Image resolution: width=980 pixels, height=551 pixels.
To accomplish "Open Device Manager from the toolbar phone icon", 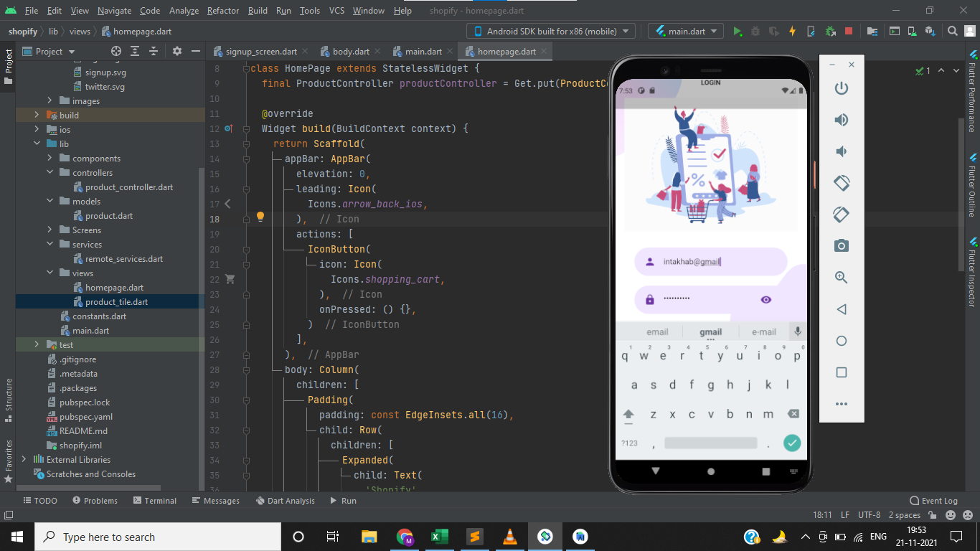I will pos(911,31).
